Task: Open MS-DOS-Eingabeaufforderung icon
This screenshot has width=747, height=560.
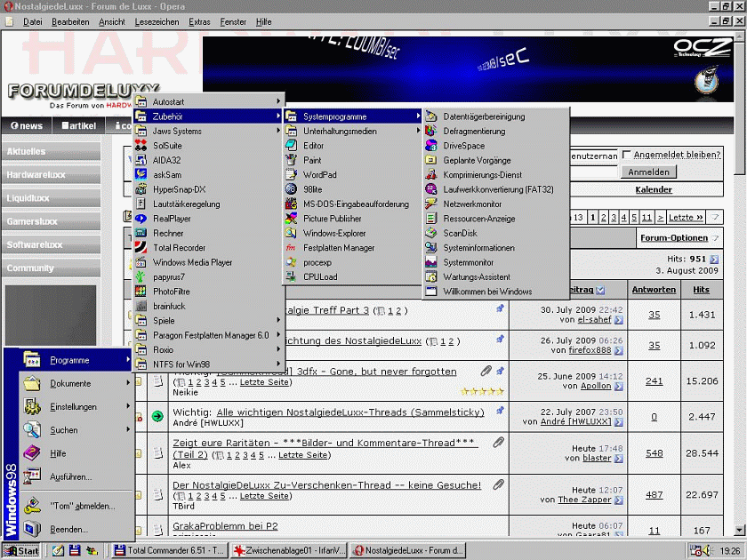Action: pos(291,204)
